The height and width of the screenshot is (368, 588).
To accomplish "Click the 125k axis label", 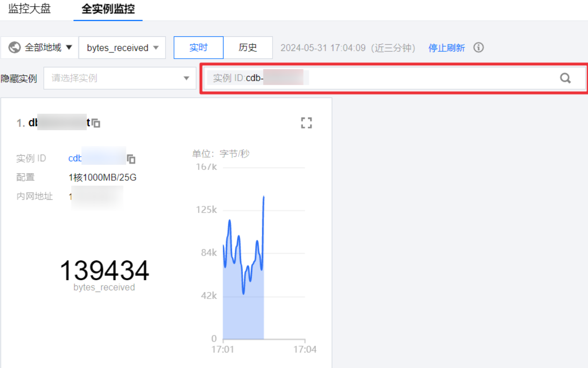I will pos(207,209).
